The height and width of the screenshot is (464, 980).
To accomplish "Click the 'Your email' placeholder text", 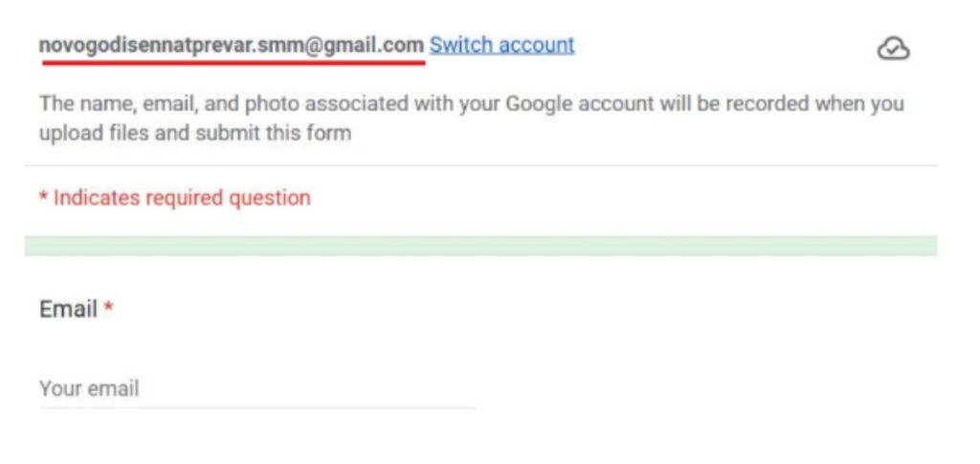I will tap(89, 388).
